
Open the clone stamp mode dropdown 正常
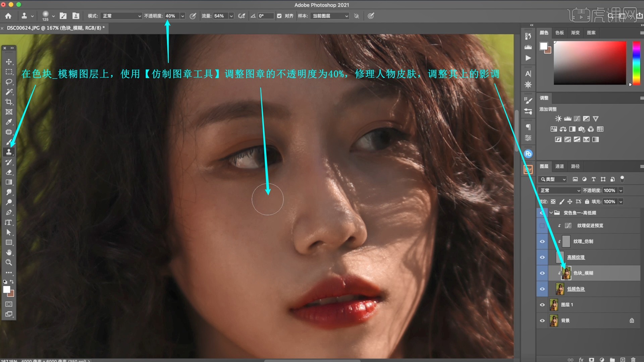click(x=121, y=16)
